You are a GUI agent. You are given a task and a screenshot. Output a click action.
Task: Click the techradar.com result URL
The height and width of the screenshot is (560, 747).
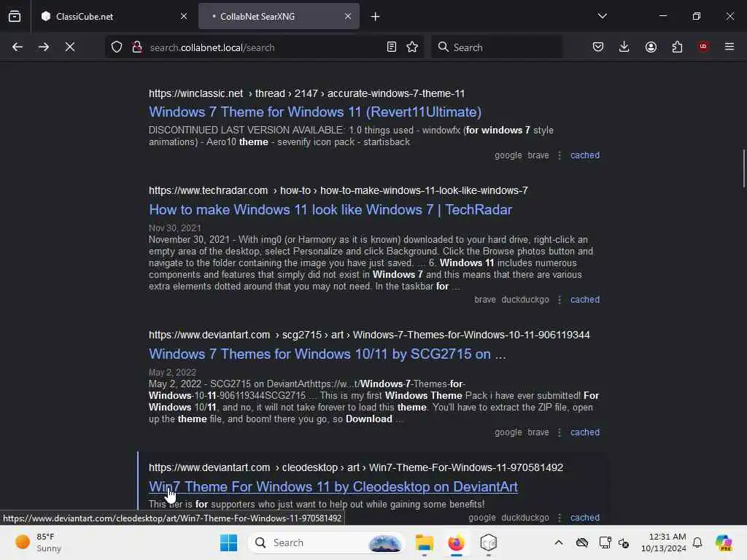[x=338, y=190]
